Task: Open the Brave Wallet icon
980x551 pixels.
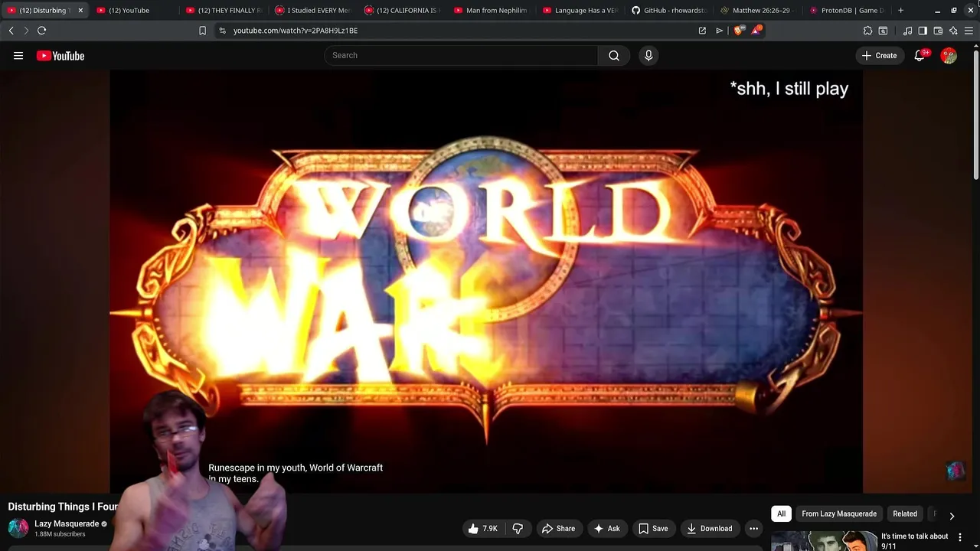Action: click(x=938, y=31)
